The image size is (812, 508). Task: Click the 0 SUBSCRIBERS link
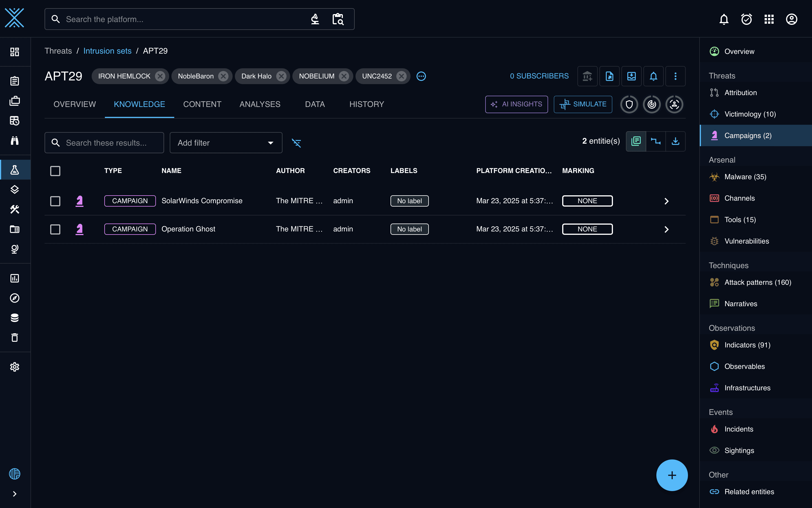[x=539, y=76]
